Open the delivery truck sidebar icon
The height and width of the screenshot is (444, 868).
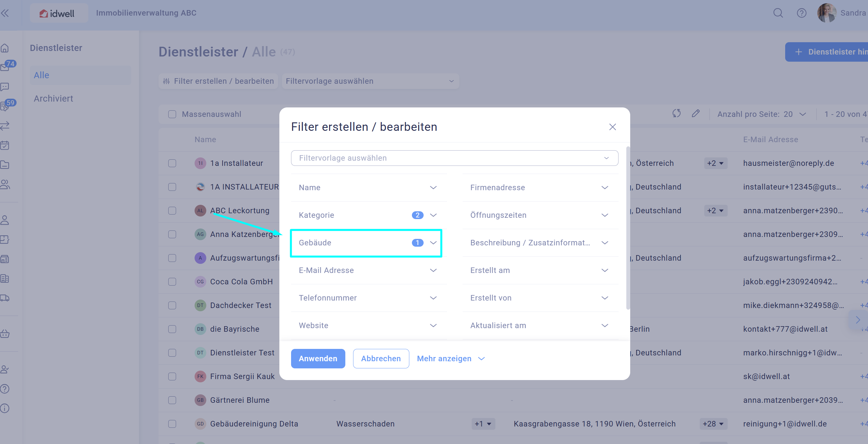tap(5, 298)
